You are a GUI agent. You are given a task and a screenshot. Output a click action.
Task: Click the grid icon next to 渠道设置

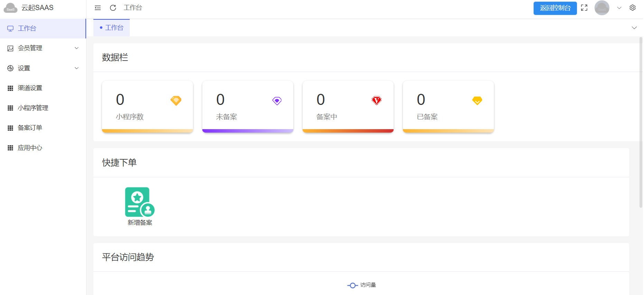coord(10,88)
